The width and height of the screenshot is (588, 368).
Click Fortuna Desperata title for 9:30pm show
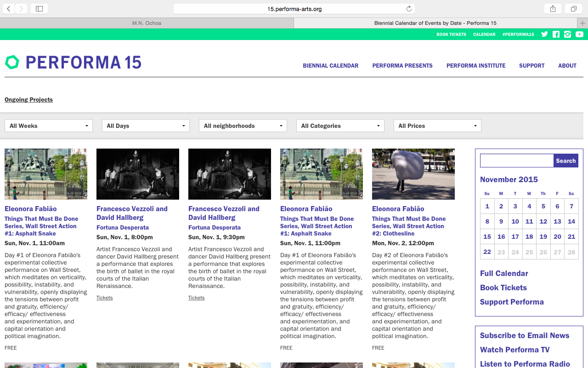coord(215,228)
